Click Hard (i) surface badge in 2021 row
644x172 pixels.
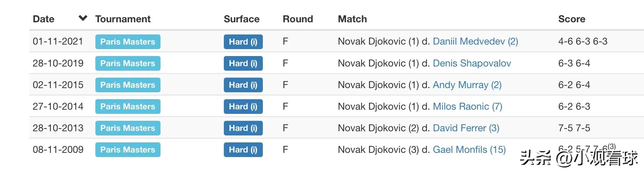pos(243,42)
